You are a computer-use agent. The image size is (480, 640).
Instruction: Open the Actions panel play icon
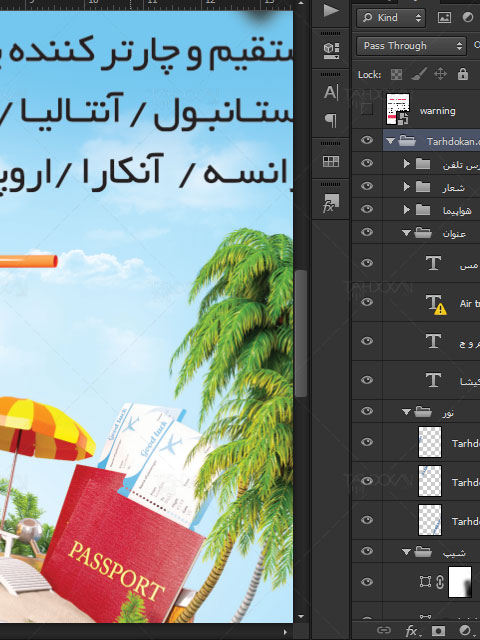click(331, 10)
